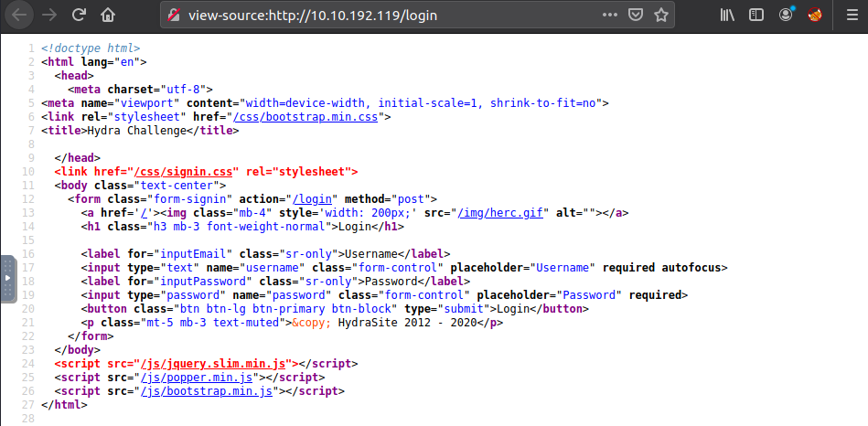The image size is (868, 426).
Task: Expand the side panel handle on left edge
Action: point(7,278)
